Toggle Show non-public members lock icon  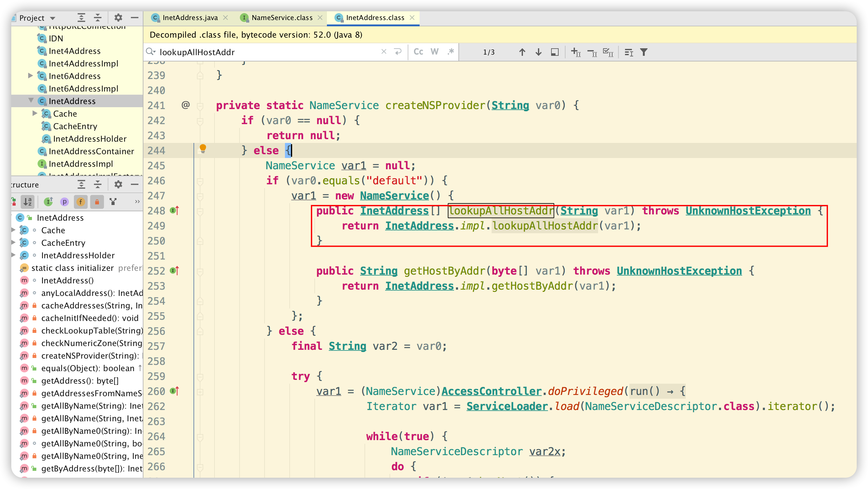pos(97,202)
